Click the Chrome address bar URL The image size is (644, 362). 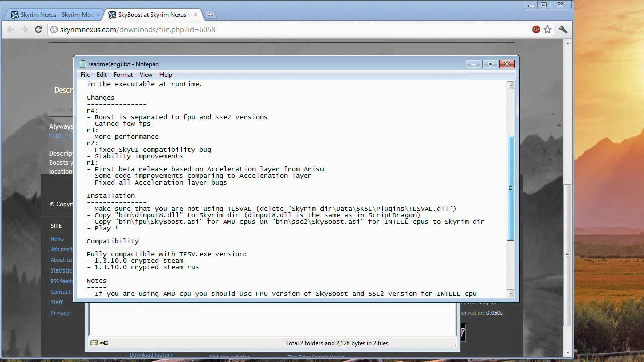[x=138, y=30]
